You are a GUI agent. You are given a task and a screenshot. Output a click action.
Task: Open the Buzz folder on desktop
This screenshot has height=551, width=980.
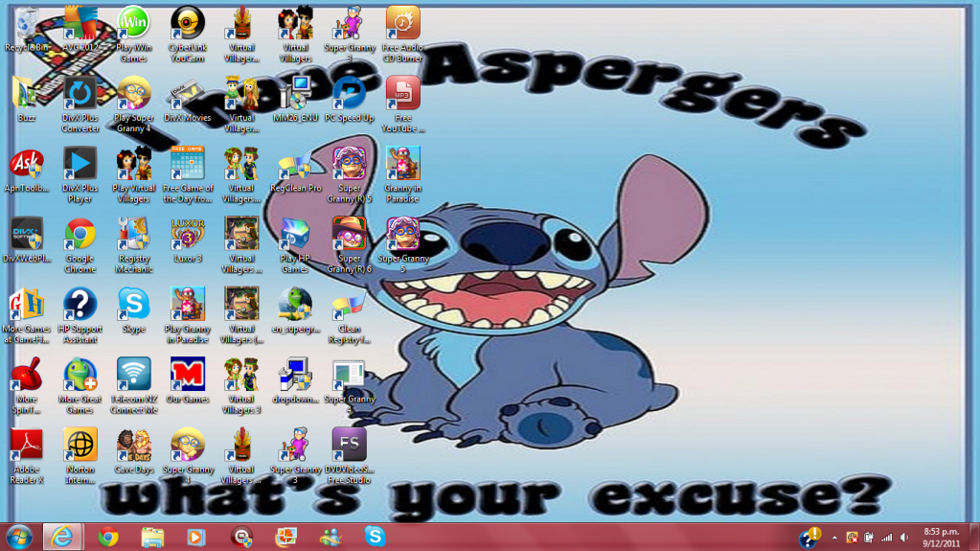point(26,100)
